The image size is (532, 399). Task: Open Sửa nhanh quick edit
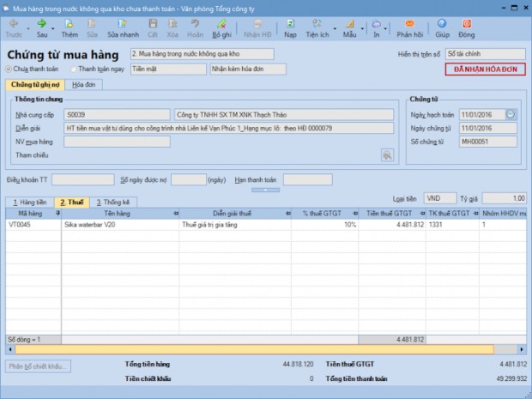coord(123,28)
